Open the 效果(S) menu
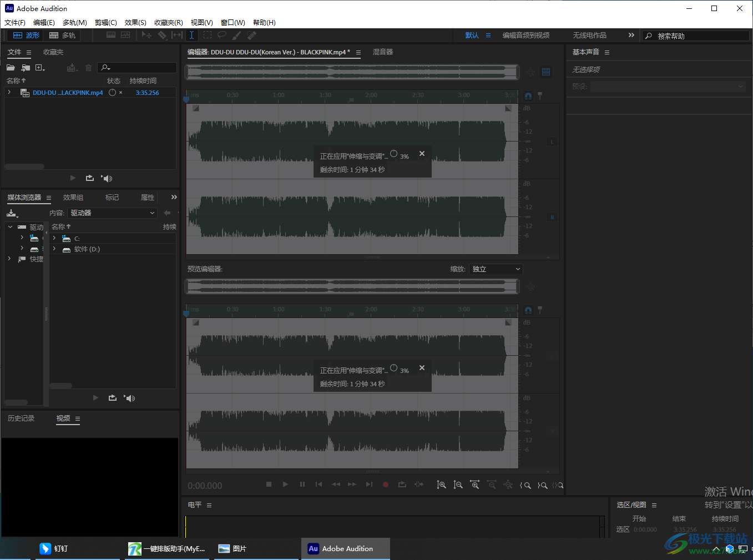Viewport: 753px width, 560px height. [x=135, y=23]
